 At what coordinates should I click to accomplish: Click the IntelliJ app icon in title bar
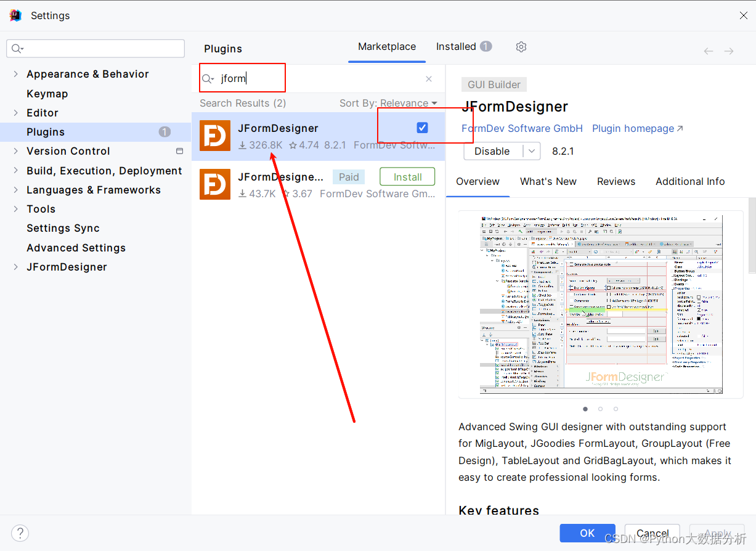[15, 15]
